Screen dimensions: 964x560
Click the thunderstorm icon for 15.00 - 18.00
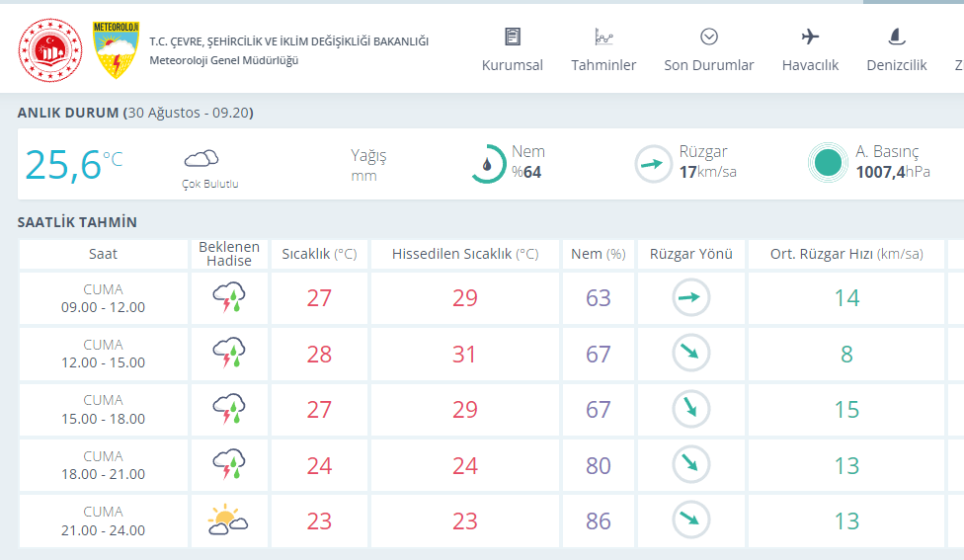[x=229, y=409]
